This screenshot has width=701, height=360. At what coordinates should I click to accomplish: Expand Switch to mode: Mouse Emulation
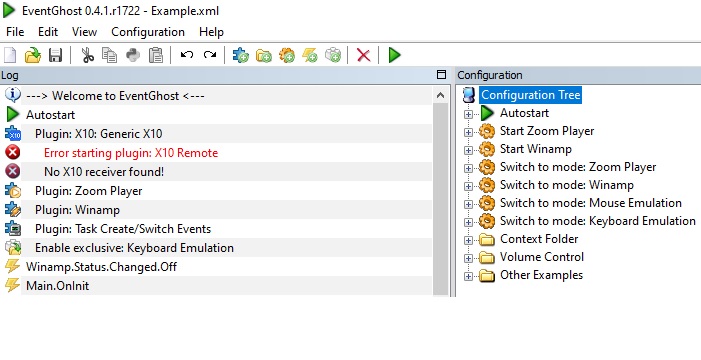468,204
